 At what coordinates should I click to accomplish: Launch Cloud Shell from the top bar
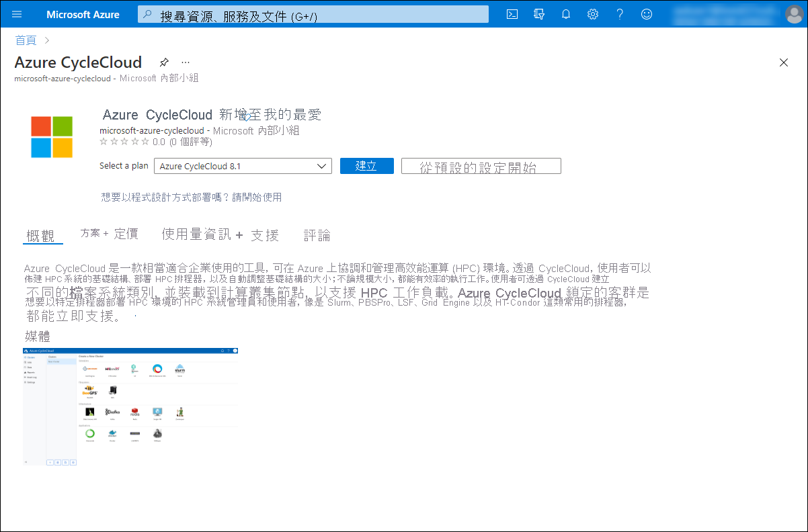(512, 13)
